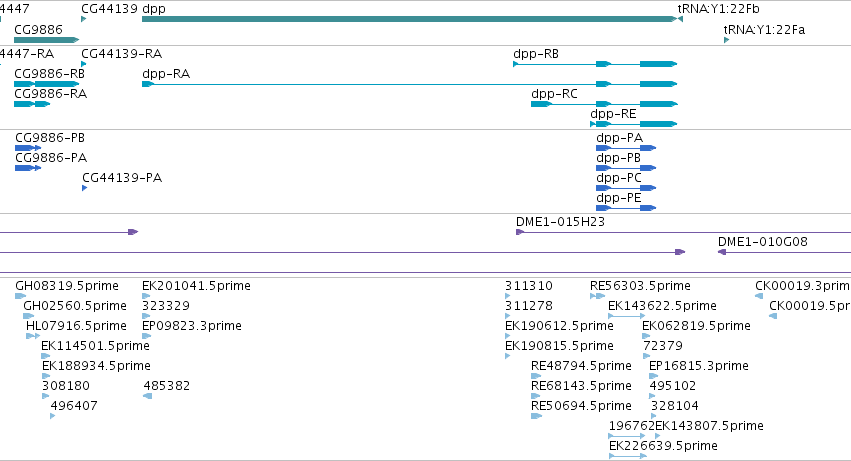Click the RE56303.5prime EST label
Image resolution: width=851 pixels, height=461 pixels.
[640, 286]
